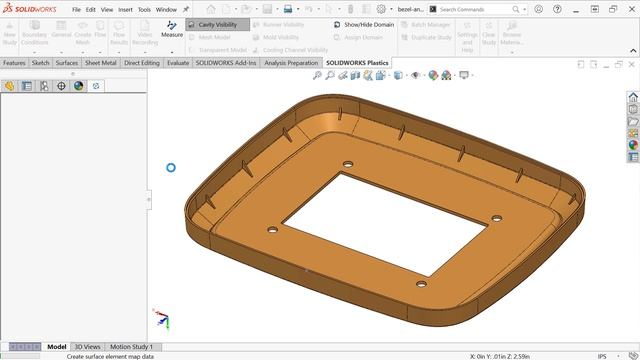Click the Home icon in title bar
640x360 pixels.
tap(211, 9)
